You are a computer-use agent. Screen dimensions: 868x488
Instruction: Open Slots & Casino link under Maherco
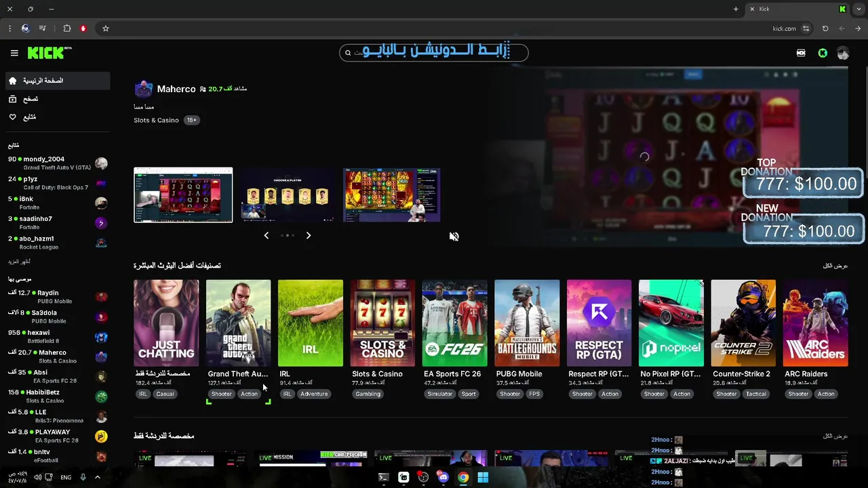click(x=156, y=120)
